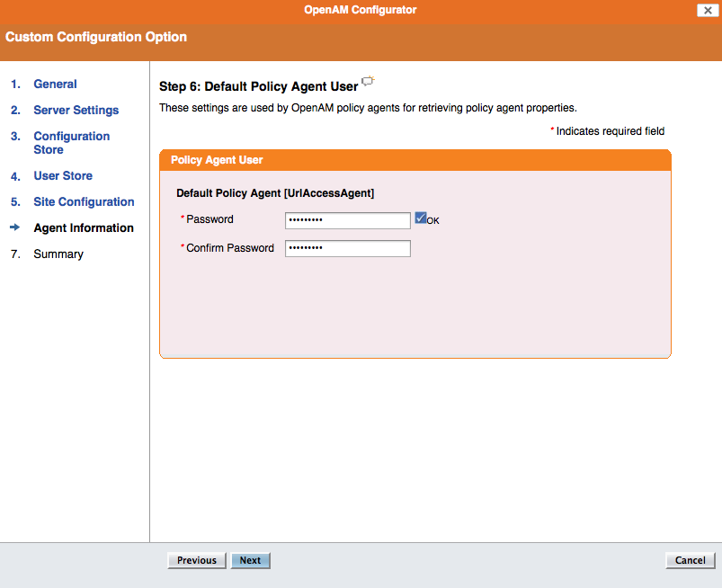
Task: Click the Indicates required field note
Action: pos(607,131)
